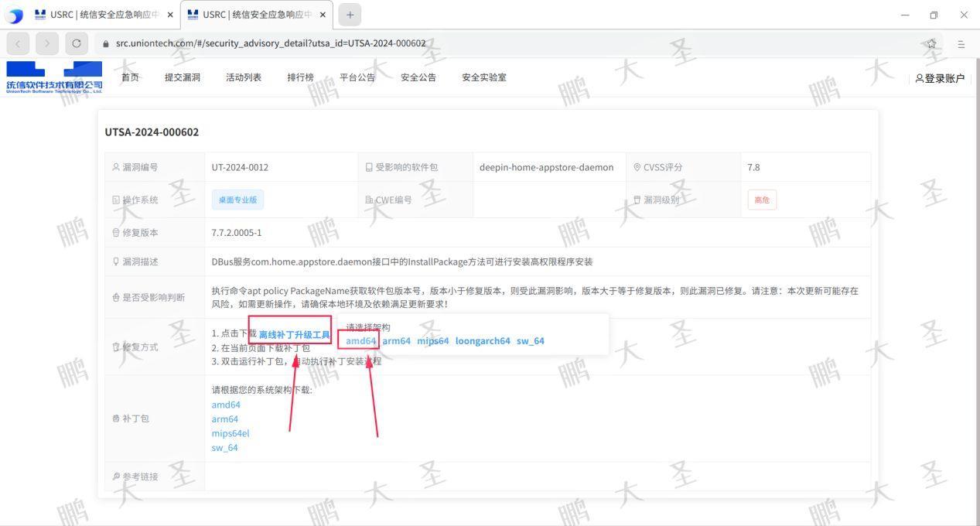Viewport: 980px width, 526px height.
Task: Click the browser logo icon at top left
Action: (14, 15)
